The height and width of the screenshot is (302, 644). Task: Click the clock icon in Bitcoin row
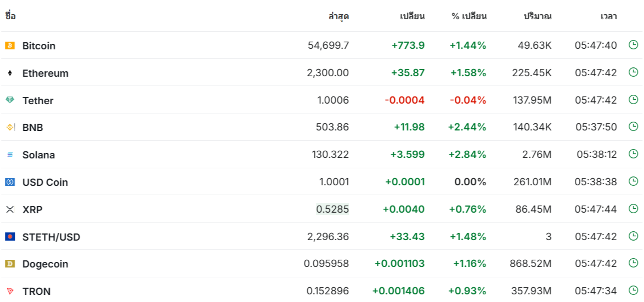click(634, 45)
